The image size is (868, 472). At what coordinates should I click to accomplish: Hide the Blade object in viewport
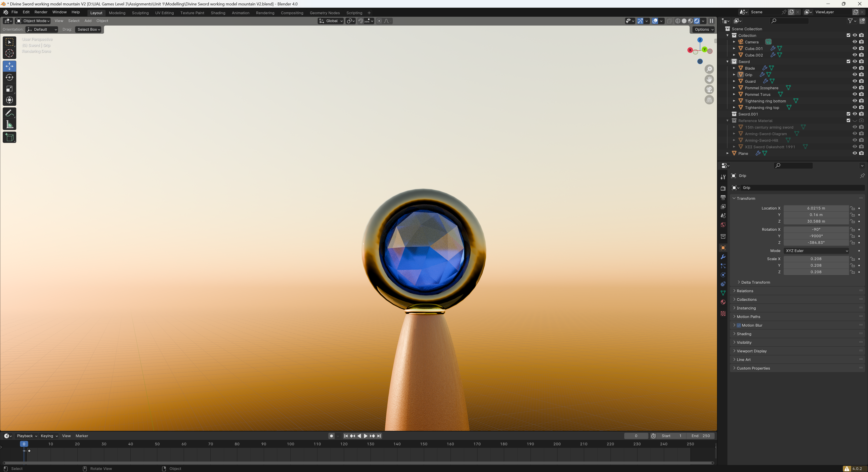tap(854, 68)
